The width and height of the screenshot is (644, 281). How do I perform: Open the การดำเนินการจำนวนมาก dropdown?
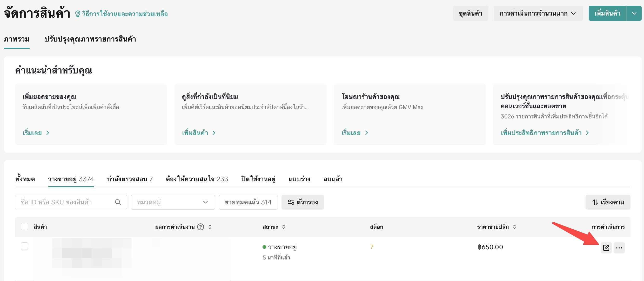click(x=538, y=13)
